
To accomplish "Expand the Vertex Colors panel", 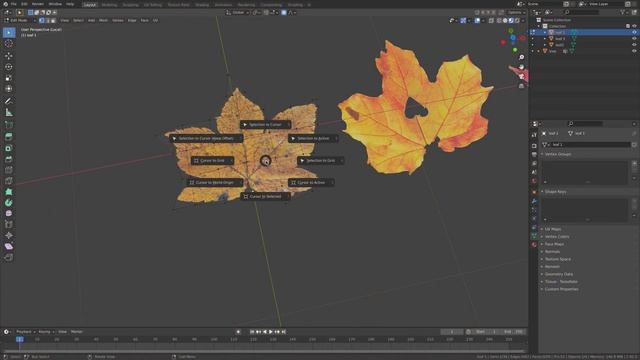I will pyautogui.click(x=557, y=237).
